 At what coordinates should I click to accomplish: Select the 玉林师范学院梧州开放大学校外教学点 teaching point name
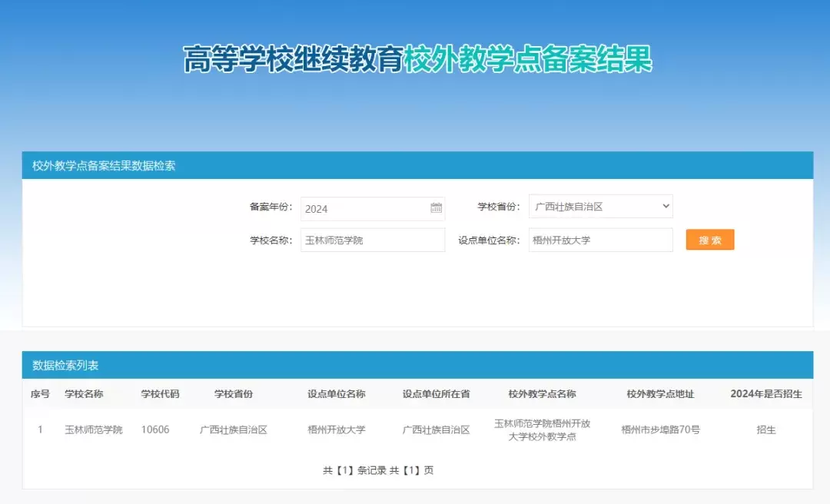tap(541, 429)
